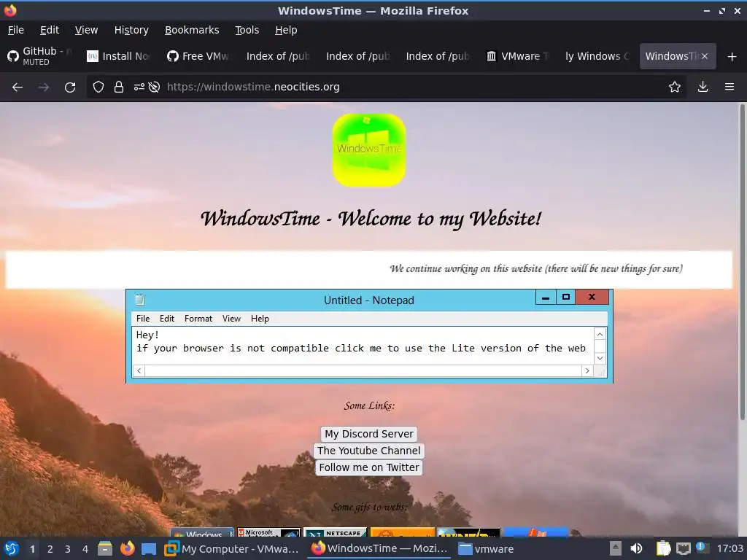Open the volume control in the system tray
Screen dimensions: 747x560
636,548
